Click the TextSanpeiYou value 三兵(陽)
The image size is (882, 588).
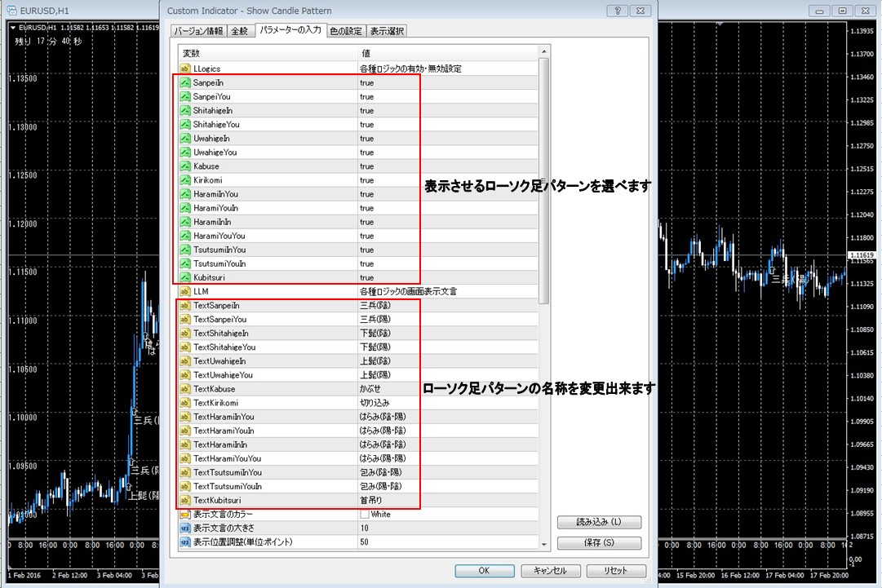point(375,320)
